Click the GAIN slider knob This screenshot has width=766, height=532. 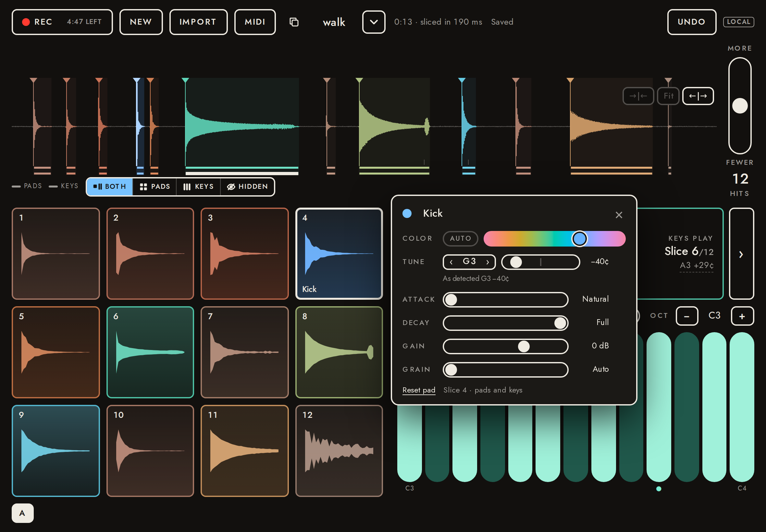[524, 346]
